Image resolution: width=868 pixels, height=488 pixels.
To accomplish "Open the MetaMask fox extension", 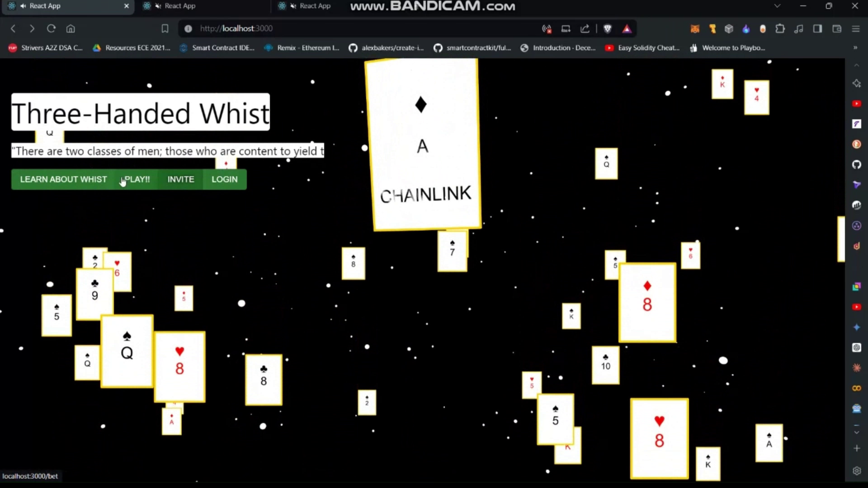I will (695, 29).
